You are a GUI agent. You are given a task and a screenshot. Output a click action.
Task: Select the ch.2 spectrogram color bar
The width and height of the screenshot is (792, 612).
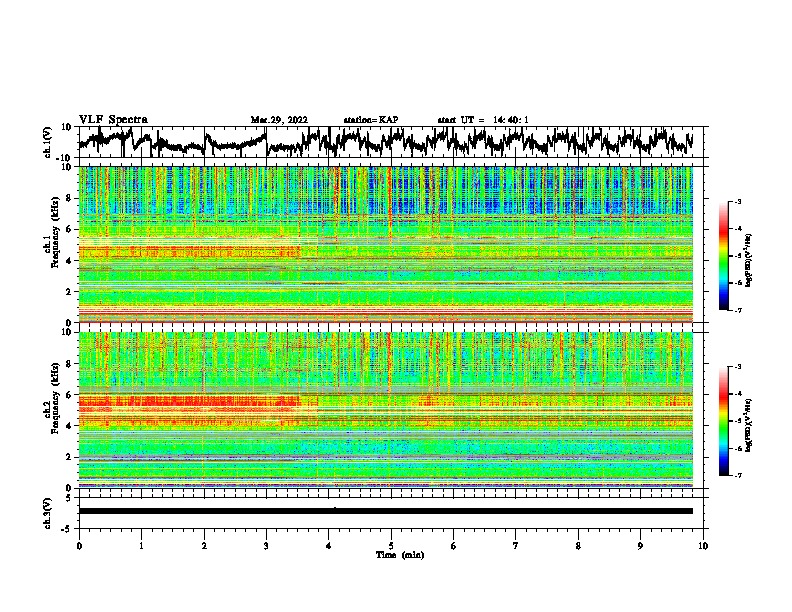coord(723,421)
